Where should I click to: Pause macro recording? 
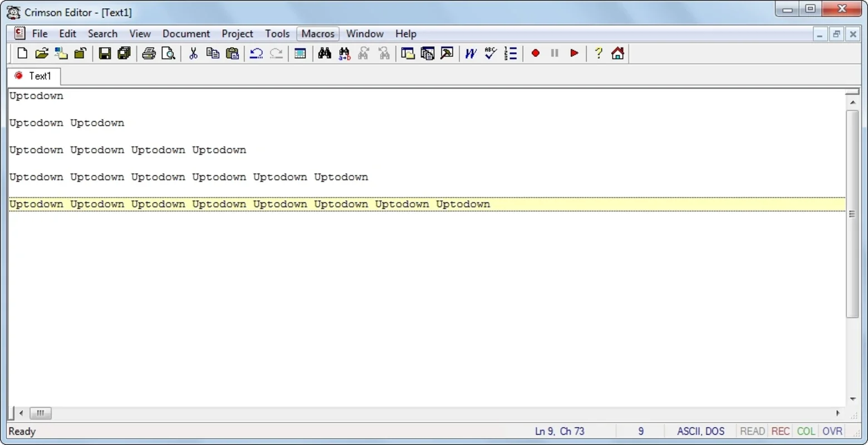point(555,53)
